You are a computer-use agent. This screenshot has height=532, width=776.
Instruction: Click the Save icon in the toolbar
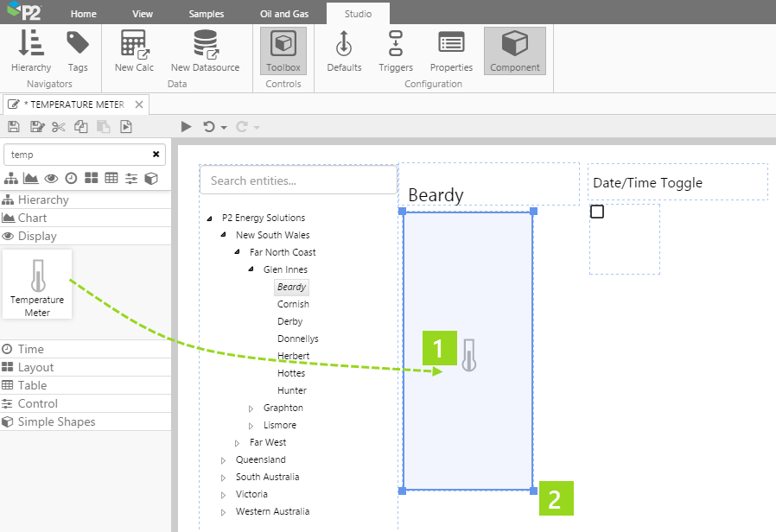pyautogui.click(x=14, y=127)
